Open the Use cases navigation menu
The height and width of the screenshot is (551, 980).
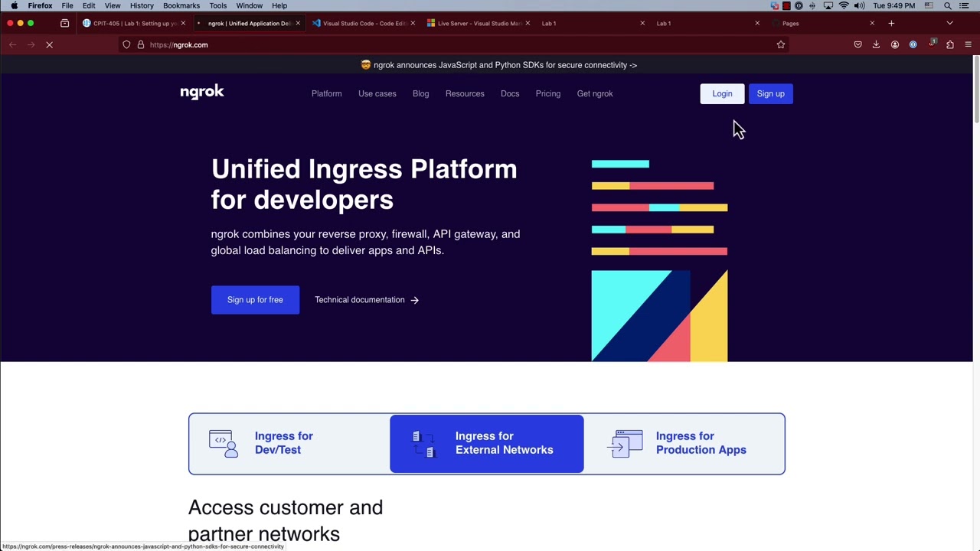pyautogui.click(x=377, y=93)
